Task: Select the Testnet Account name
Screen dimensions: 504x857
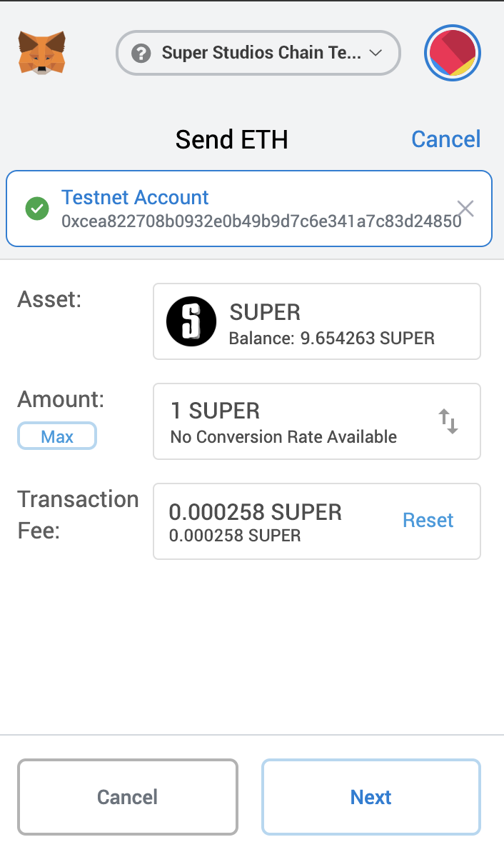Action: pyautogui.click(x=135, y=198)
